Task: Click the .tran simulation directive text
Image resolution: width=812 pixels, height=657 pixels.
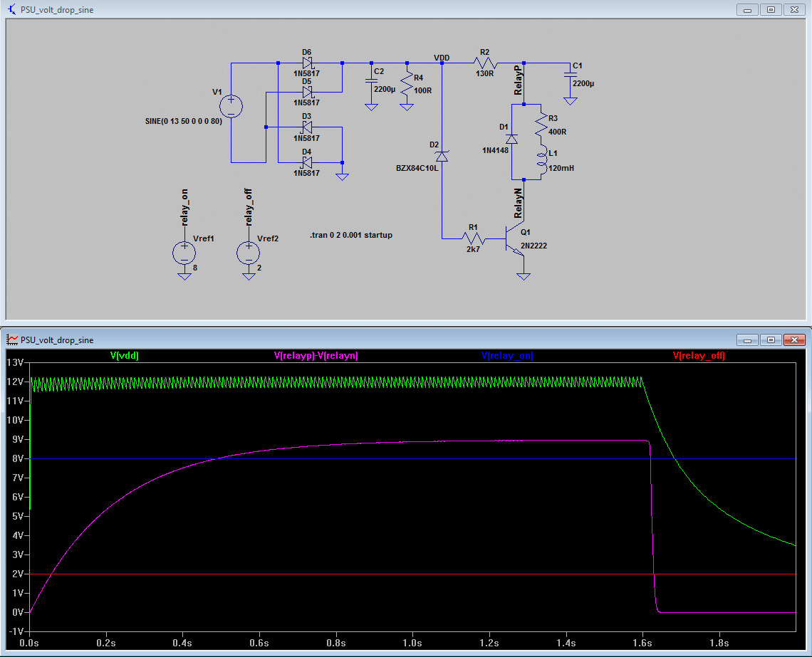Action: click(x=351, y=235)
